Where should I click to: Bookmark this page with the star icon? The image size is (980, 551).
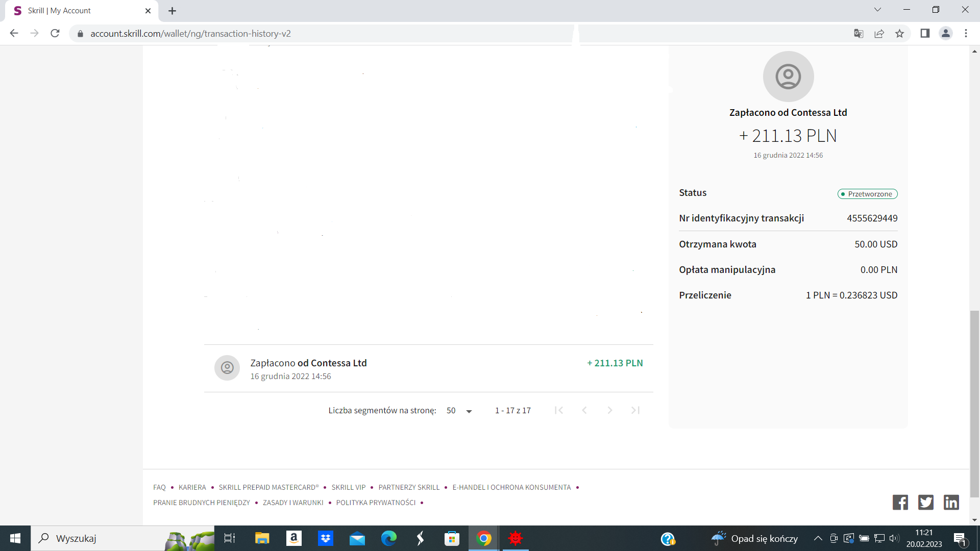coord(899,34)
